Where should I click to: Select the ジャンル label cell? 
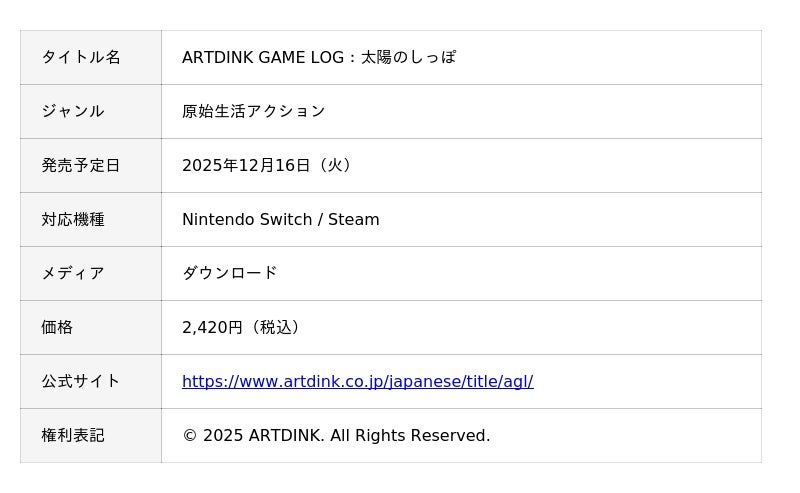click(73, 111)
